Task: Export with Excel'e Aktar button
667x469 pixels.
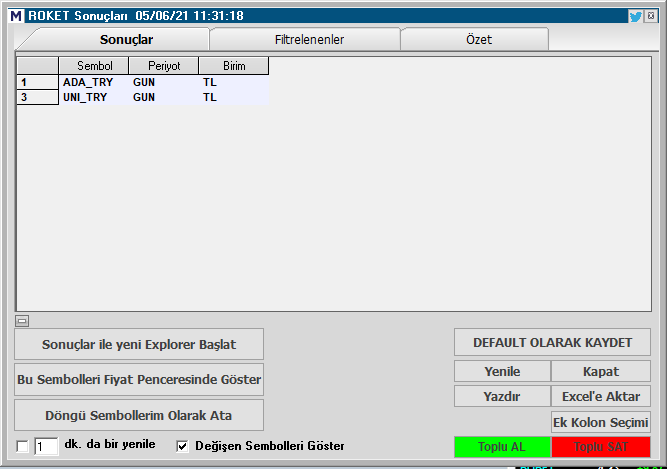Action: (x=601, y=396)
